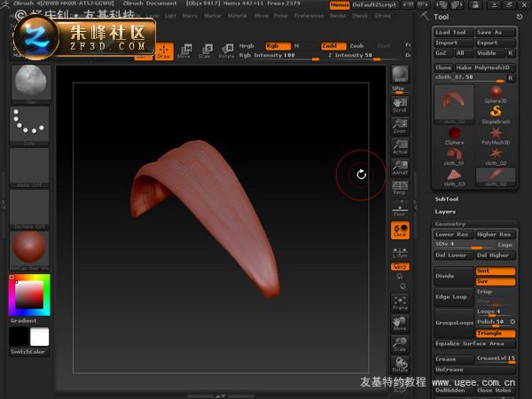Toggle the Suv smooth UV option
Image resolution: width=532 pixels, height=399 pixels.
click(496, 281)
